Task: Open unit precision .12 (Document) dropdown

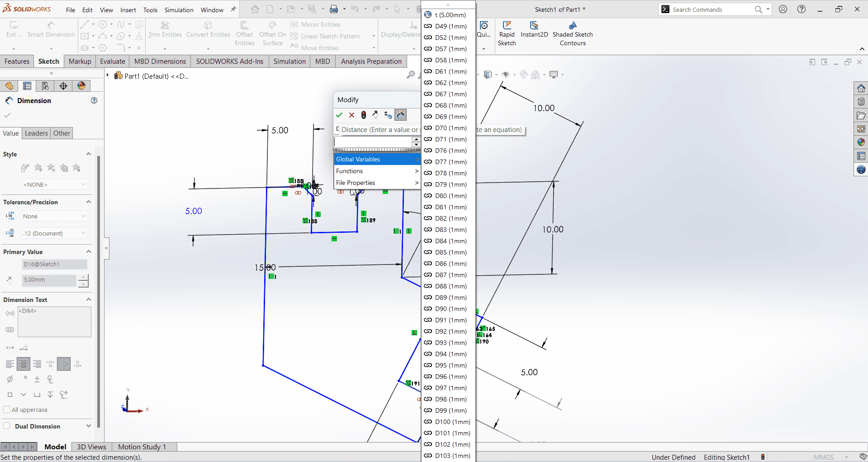Action: pyautogui.click(x=54, y=233)
